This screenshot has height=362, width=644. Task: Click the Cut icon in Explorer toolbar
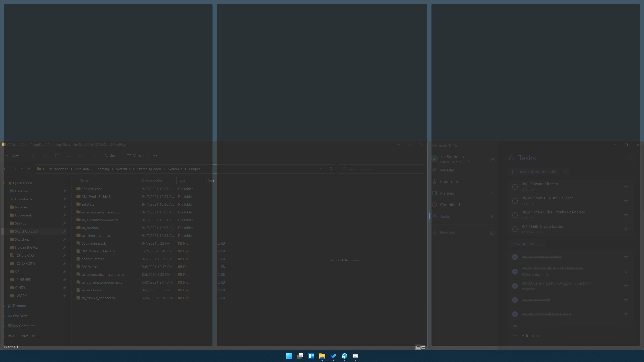33,155
